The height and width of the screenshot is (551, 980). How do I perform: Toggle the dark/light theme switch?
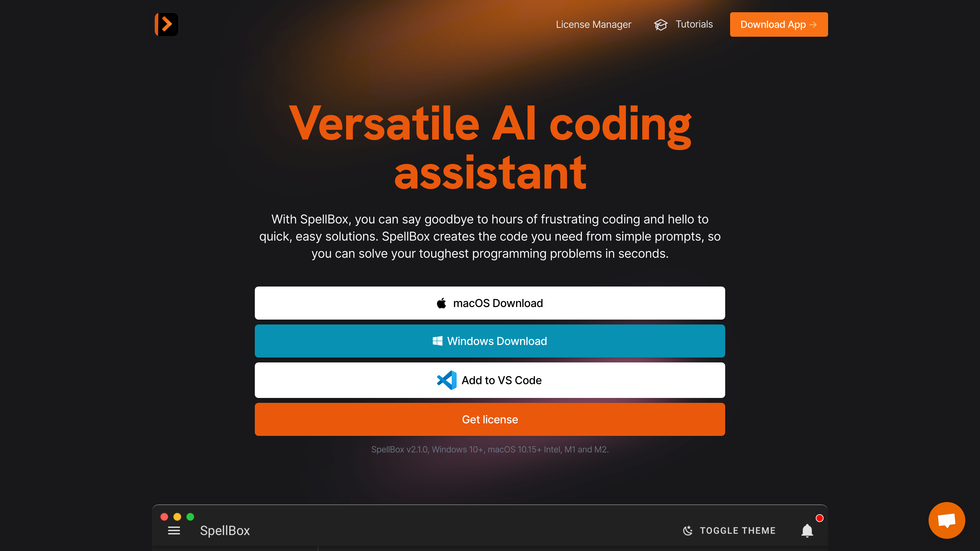[x=729, y=531]
